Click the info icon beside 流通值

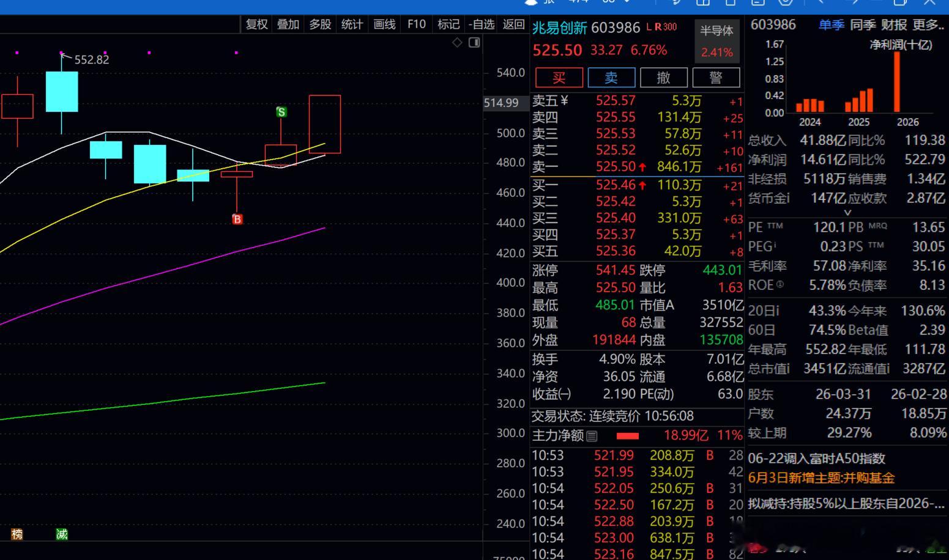888,368
